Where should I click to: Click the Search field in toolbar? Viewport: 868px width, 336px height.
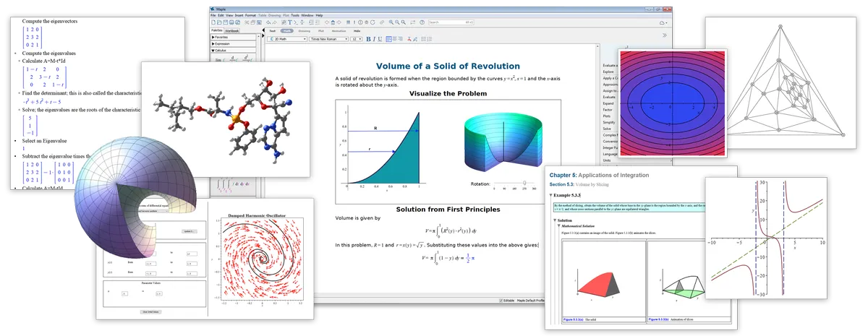point(451,22)
